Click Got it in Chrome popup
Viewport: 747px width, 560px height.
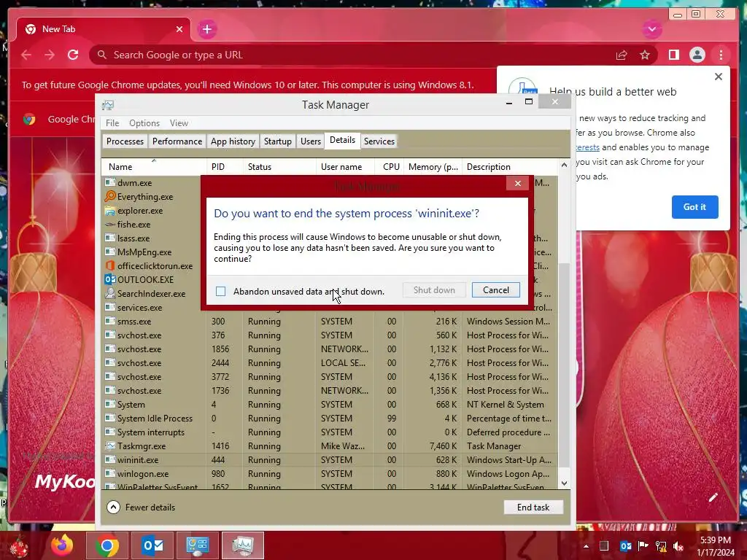click(694, 206)
